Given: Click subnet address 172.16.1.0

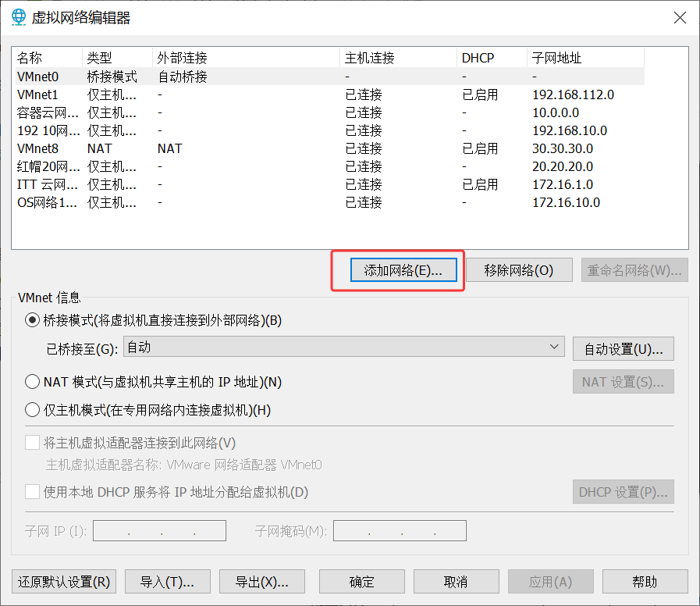Looking at the screenshot, I should (563, 184).
